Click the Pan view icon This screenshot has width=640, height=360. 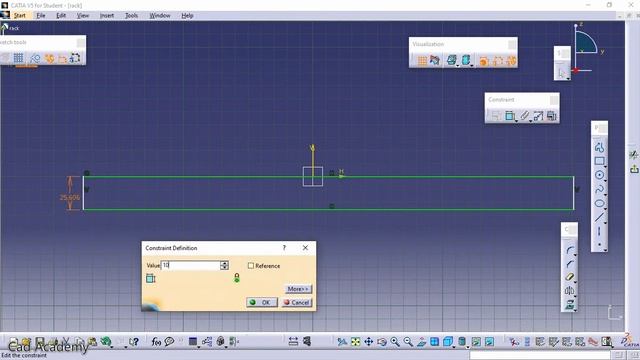coord(369,342)
